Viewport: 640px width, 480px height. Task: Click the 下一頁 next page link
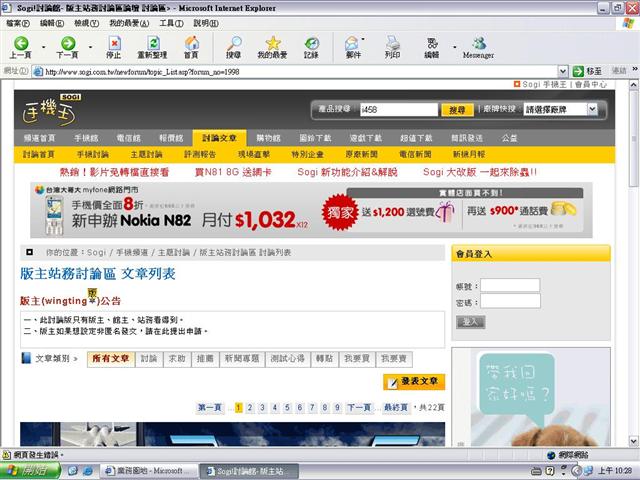click(x=359, y=407)
